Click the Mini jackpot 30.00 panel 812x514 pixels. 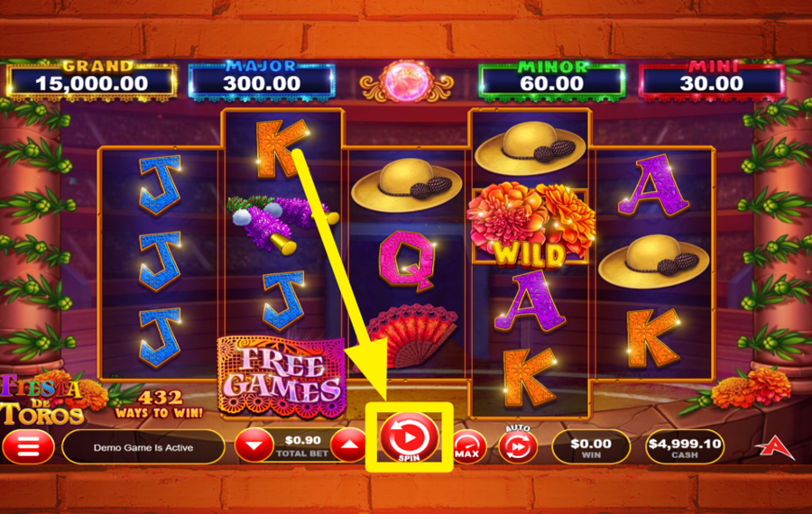pos(712,82)
